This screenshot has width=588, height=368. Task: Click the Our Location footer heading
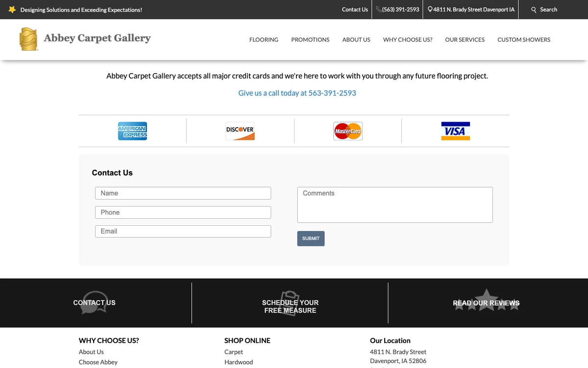pos(390,341)
